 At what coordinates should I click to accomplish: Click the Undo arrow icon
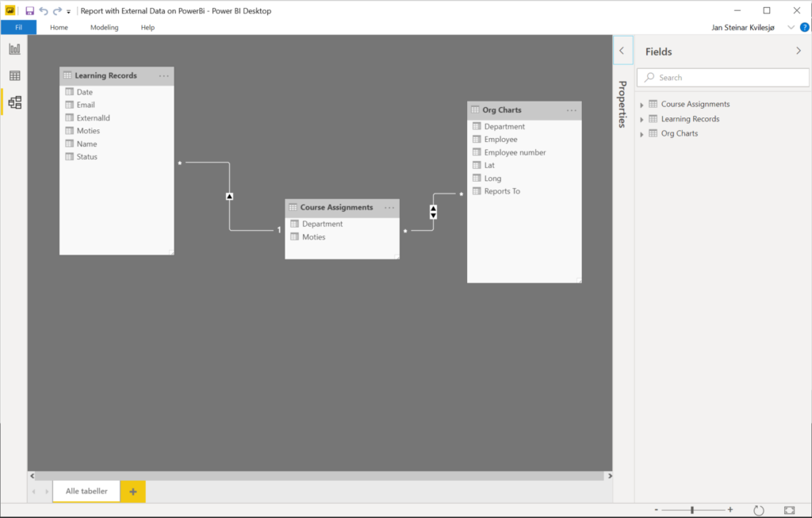tap(44, 11)
